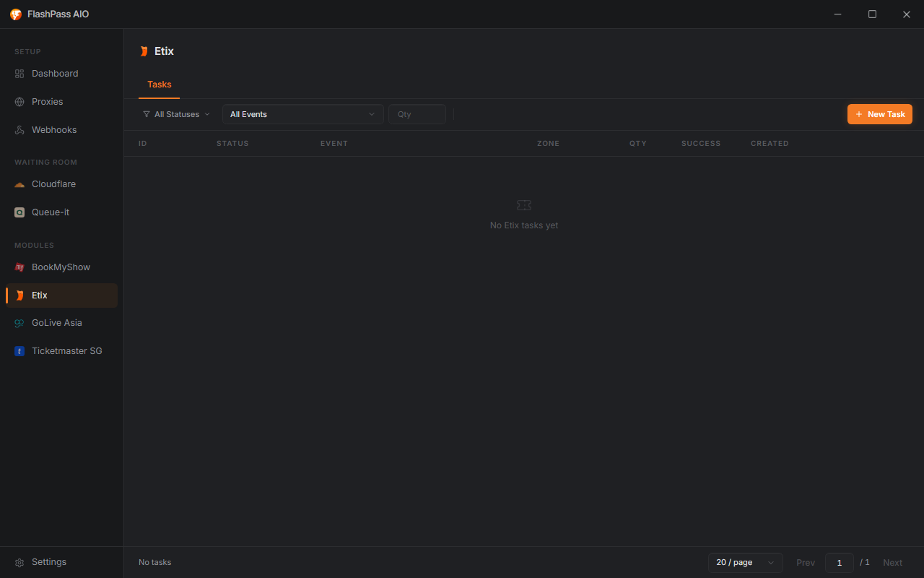
Task: Click the QTY column header
Action: 638,144
